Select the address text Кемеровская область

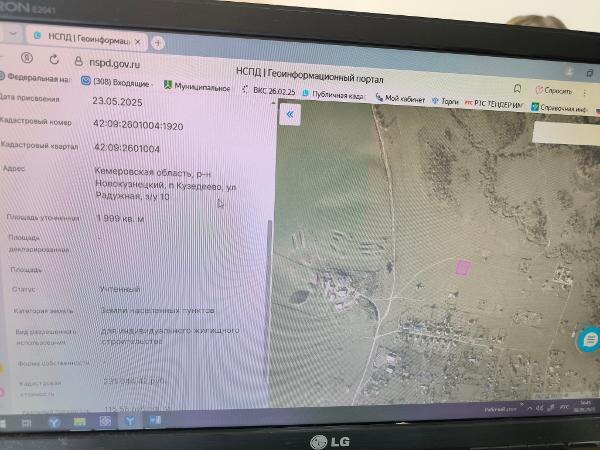pyautogui.click(x=142, y=172)
